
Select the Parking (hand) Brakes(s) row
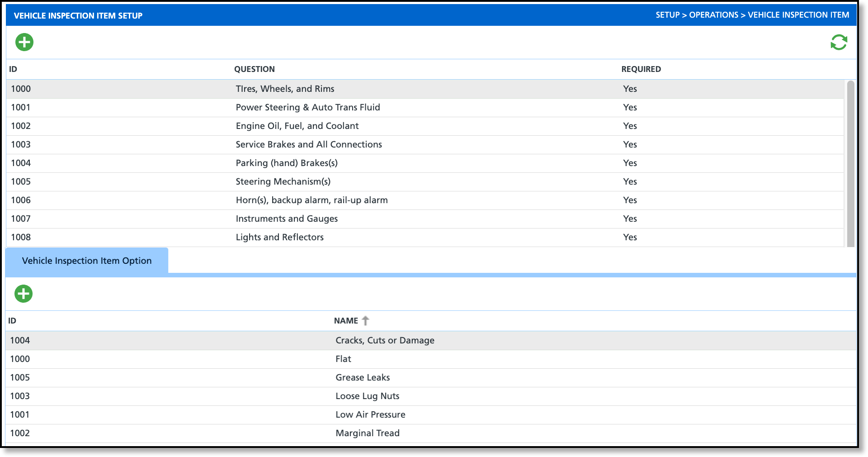(x=425, y=163)
